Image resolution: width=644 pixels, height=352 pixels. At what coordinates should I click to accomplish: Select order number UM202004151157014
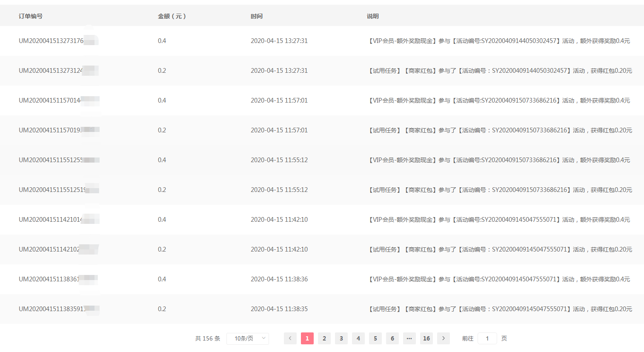pos(50,100)
